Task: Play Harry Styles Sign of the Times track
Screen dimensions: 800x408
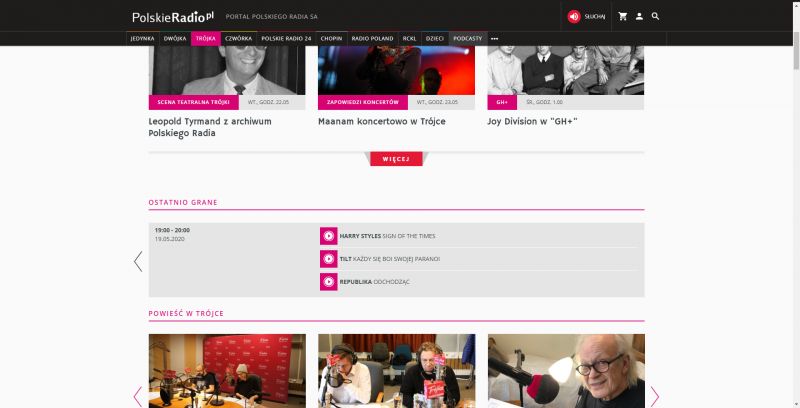Action: coord(329,236)
